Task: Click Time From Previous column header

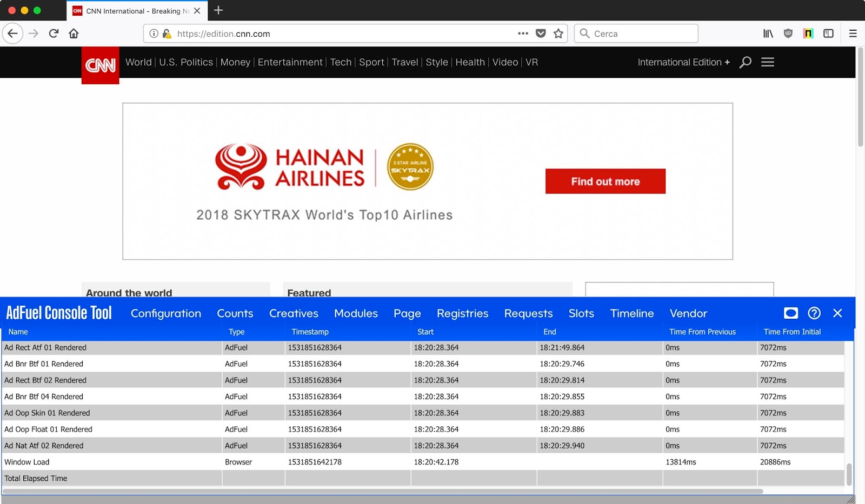Action: click(x=702, y=332)
